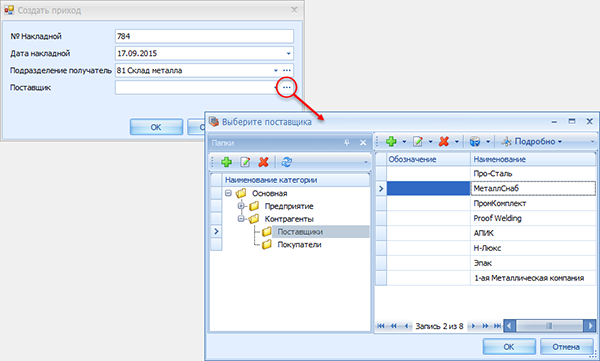The image size is (600, 361).
Task: Delete supplier record red X in records toolbar
Action: pyautogui.click(x=444, y=142)
